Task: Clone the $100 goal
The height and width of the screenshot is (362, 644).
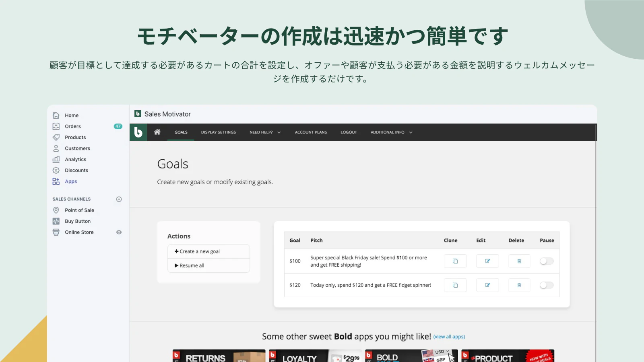Action: pos(455,261)
